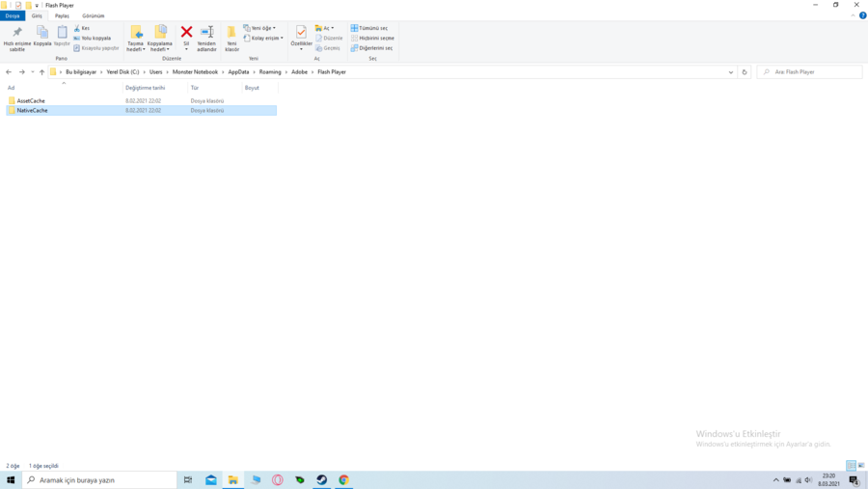Image resolution: width=868 pixels, height=489 pixels.
Task: Invert selection with Diğerlerini seç
Action: 371,48
